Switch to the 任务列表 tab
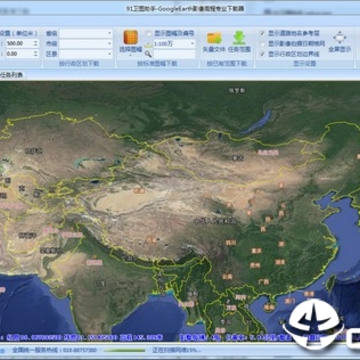 tap(11, 75)
